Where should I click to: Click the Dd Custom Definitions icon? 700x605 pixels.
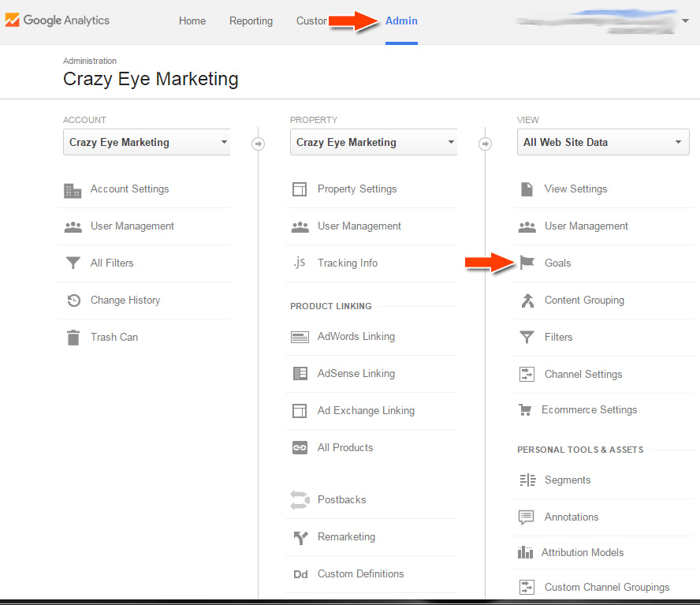[300, 574]
